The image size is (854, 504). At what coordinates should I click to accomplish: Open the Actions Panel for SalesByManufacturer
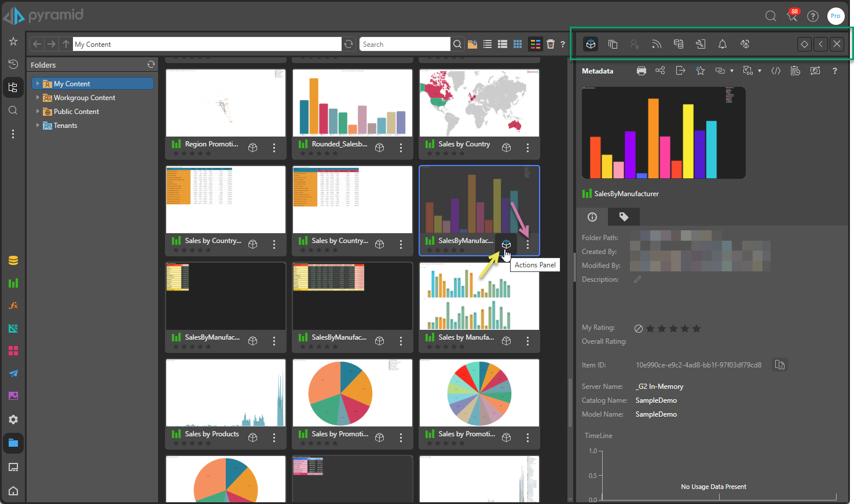click(x=506, y=244)
